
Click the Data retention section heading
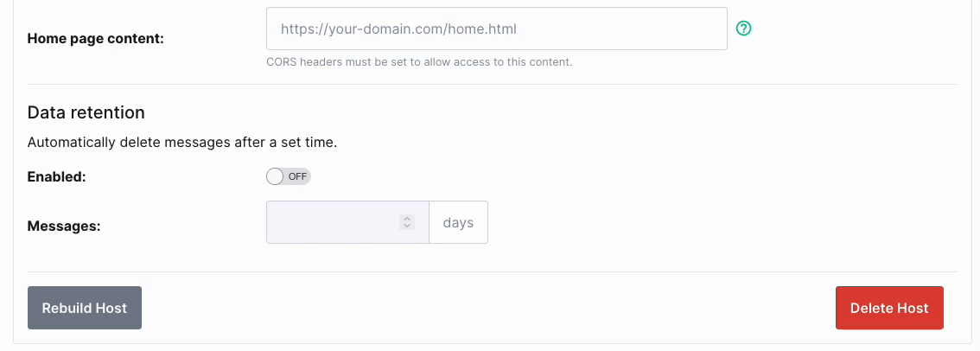pyautogui.click(x=86, y=112)
